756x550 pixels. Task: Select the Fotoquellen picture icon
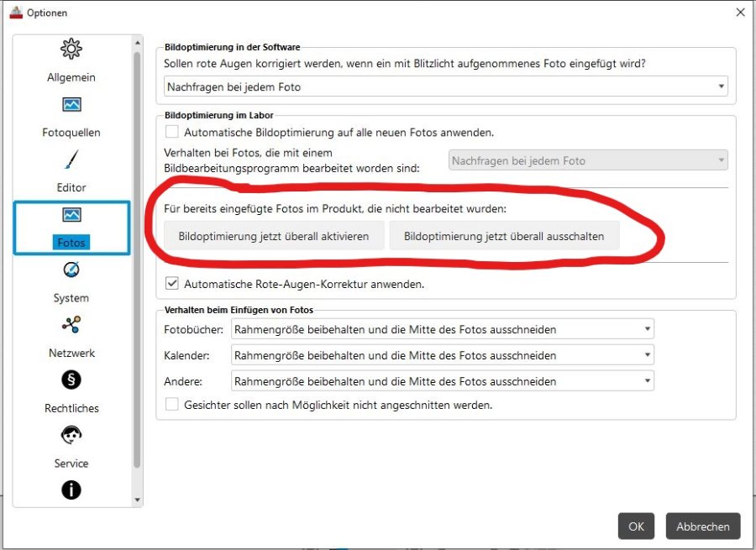pyautogui.click(x=71, y=104)
